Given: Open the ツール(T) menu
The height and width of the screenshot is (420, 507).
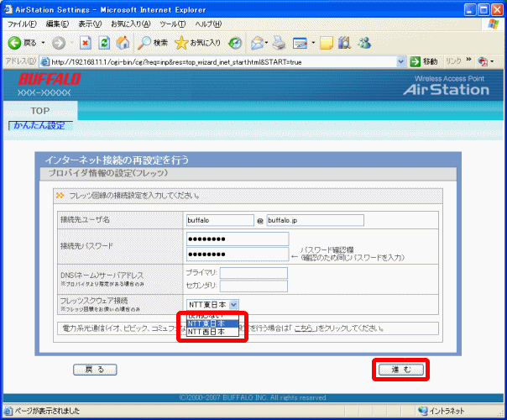Looking at the screenshot, I should tap(173, 24).
